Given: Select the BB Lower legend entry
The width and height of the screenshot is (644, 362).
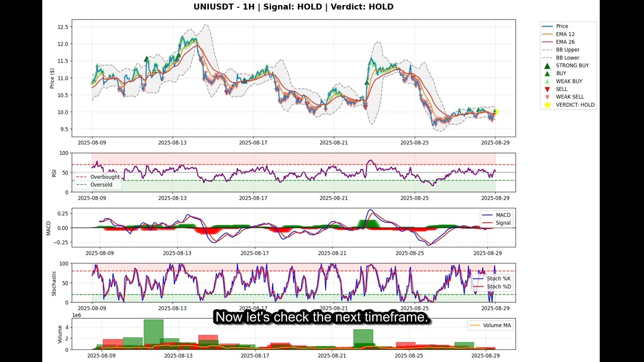Looking at the screenshot, I should [560, 58].
